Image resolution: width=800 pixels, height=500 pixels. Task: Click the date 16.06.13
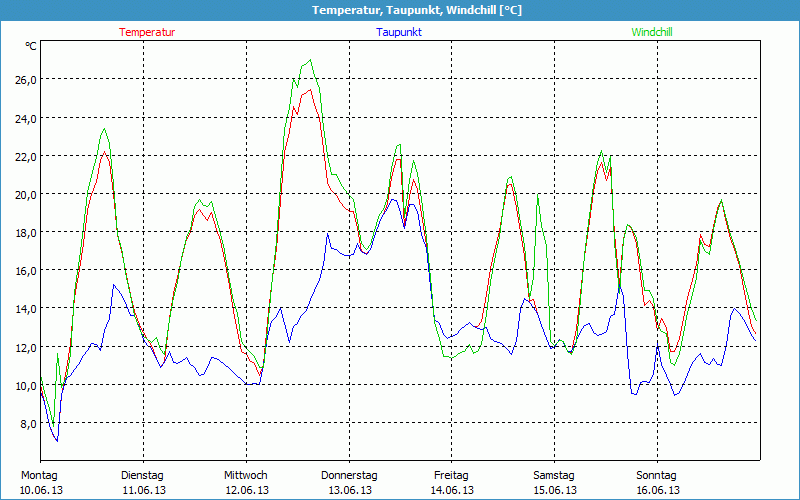658,491
